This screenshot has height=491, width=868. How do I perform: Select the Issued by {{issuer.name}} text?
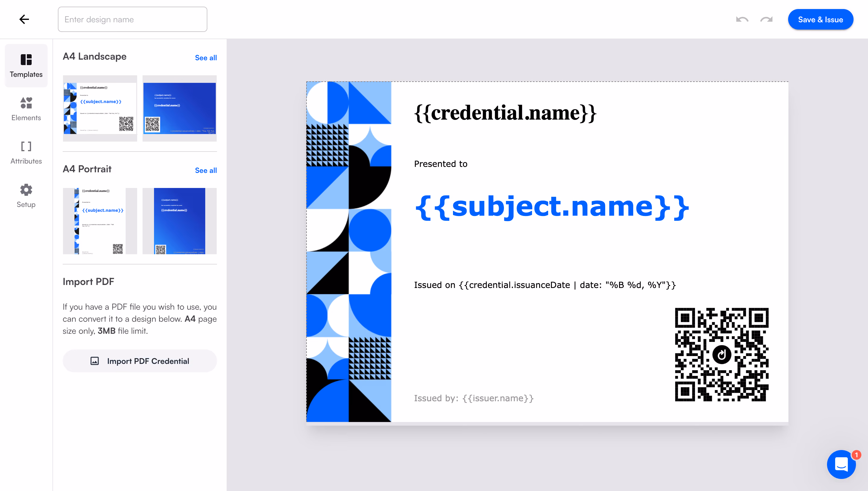point(474,398)
